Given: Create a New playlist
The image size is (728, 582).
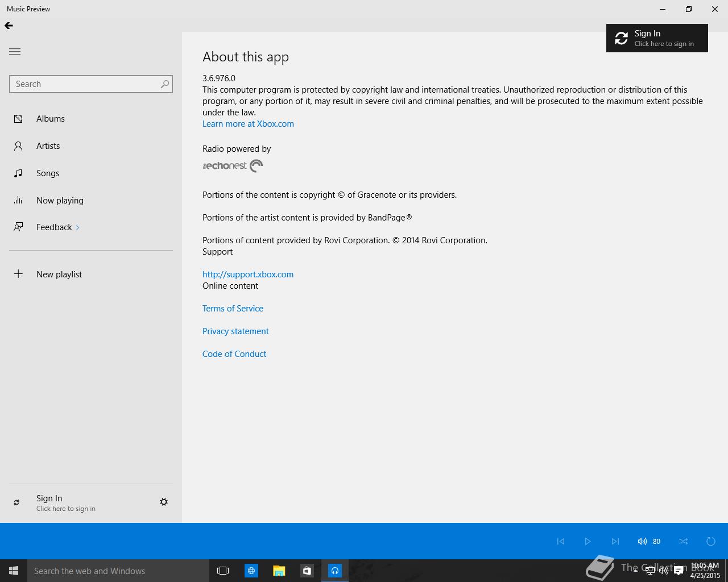Looking at the screenshot, I should 91,275.
